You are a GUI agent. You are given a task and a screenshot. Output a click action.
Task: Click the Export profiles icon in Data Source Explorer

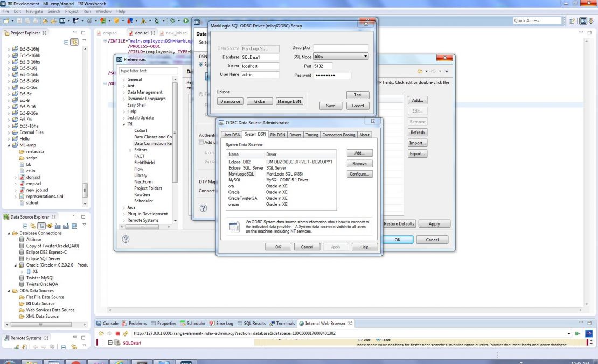pyautogui.click(x=66, y=226)
